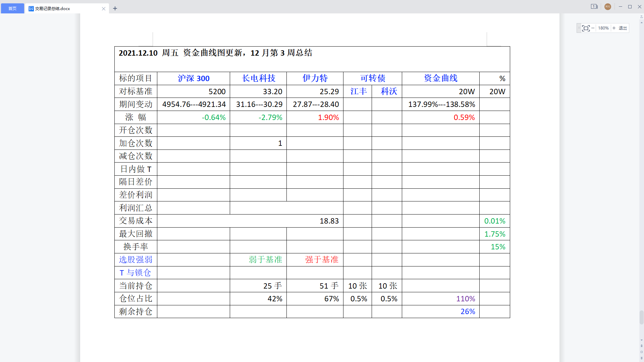Click the T 与锁仓 row label
The height and width of the screenshot is (362, 644).
point(136,273)
